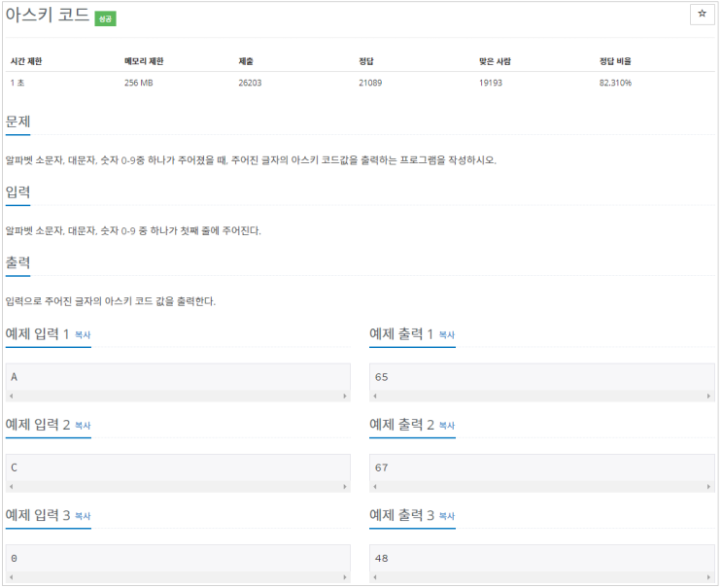Click right scroll arrow under input C
The height and width of the screenshot is (588, 722).
pyautogui.click(x=344, y=487)
